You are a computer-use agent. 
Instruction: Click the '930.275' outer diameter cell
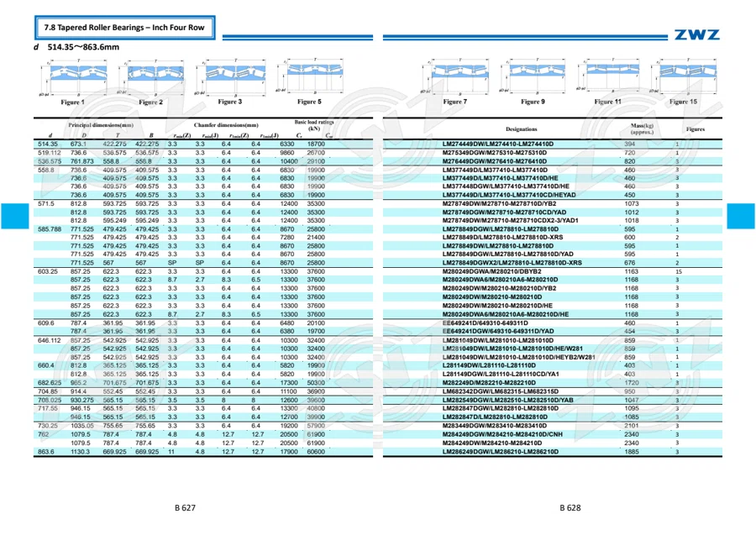[82, 400]
